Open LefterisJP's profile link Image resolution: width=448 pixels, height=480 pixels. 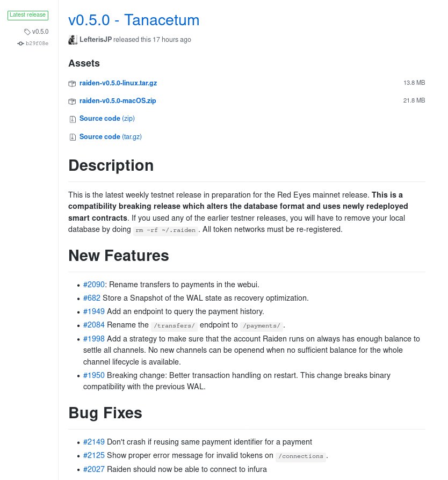96,40
